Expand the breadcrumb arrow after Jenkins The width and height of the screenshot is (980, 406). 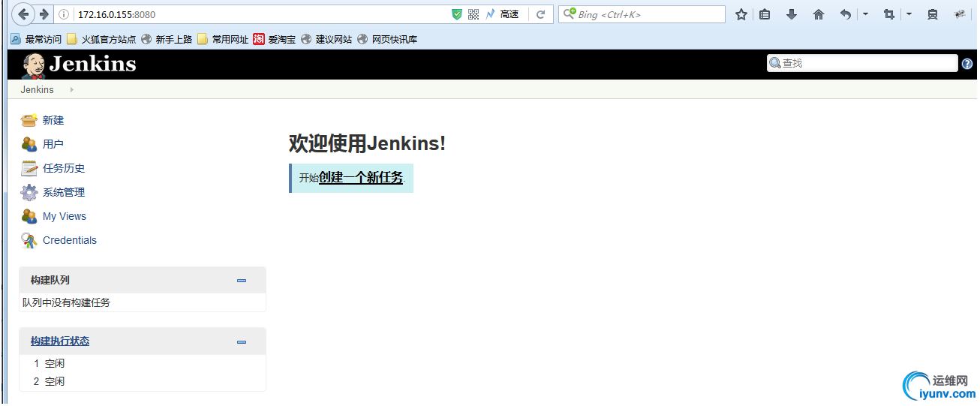[x=72, y=89]
